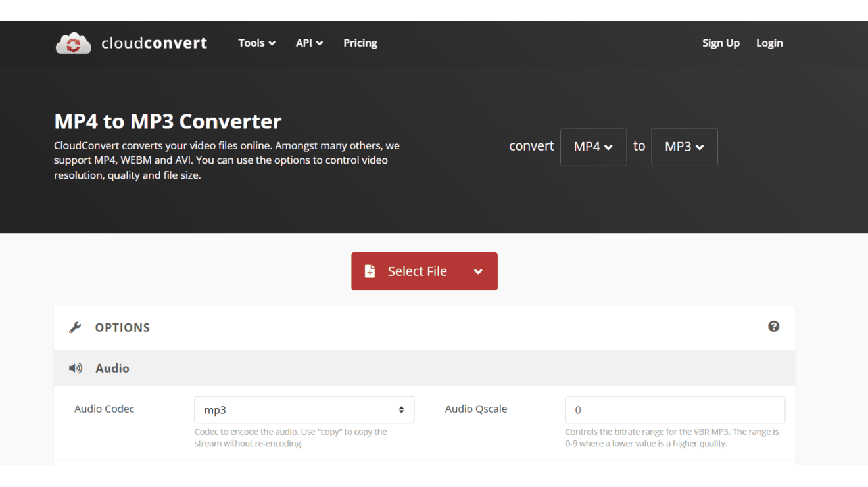Image resolution: width=868 pixels, height=487 pixels.
Task: Expand the Select File dropdown arrow
Action: pyautogui.click(x=476, y=271)
